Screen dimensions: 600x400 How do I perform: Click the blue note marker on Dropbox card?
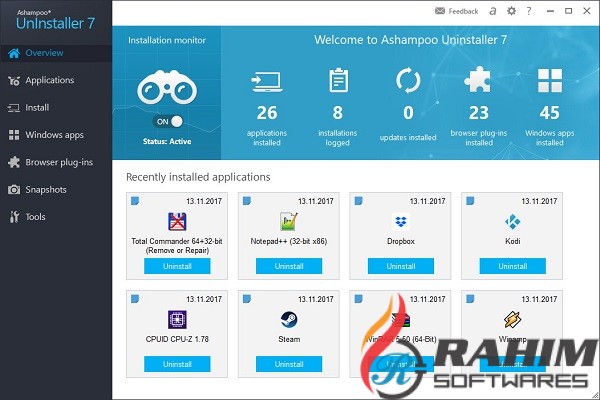point(359,201)
